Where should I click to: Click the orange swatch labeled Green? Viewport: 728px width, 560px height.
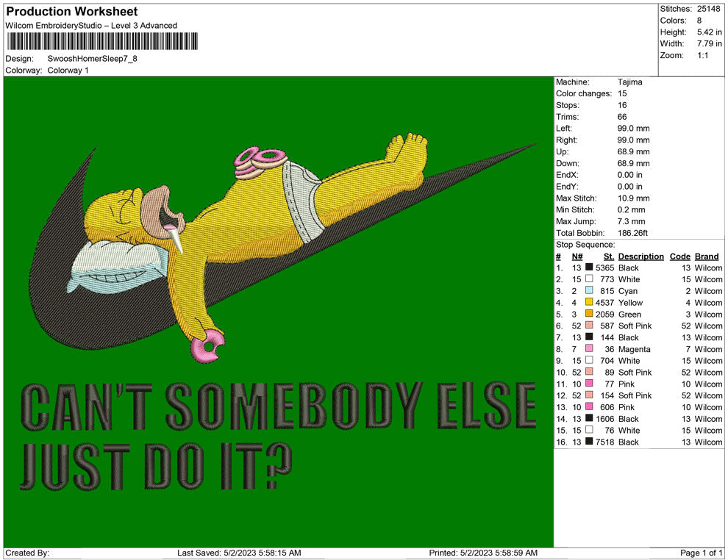pyautogui.click(x=589, y=314)
